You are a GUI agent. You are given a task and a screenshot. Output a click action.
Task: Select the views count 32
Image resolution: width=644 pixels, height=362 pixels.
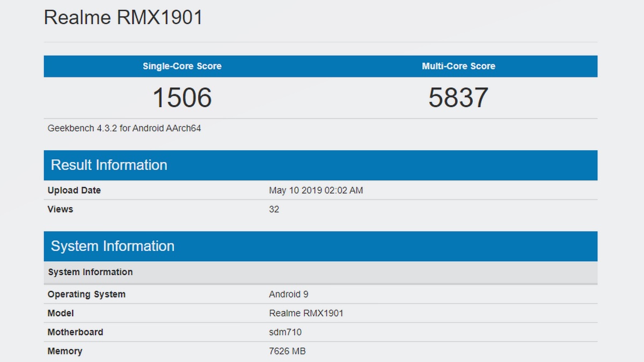coord(274,209)
